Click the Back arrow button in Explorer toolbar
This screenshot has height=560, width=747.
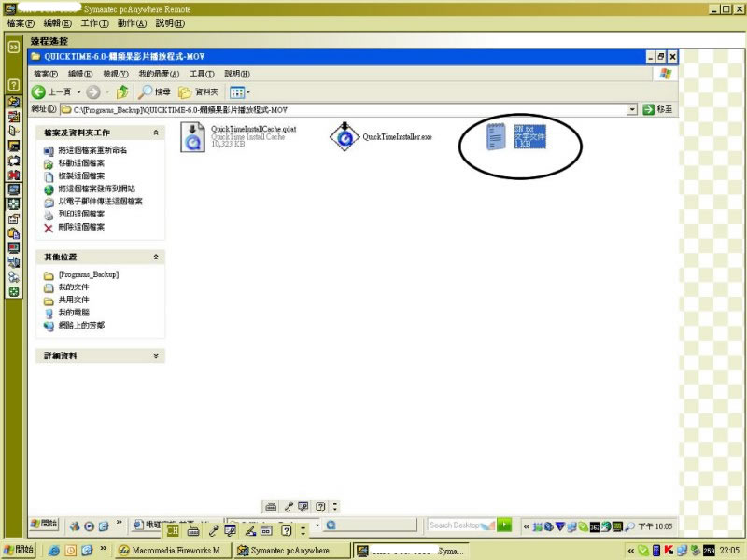click(38, 91)
